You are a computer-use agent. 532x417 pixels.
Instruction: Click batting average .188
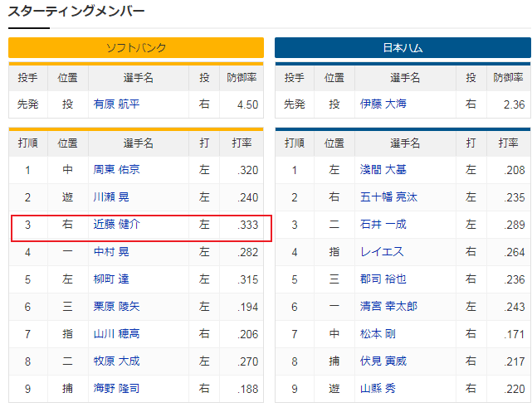click(x=248, y=389)
